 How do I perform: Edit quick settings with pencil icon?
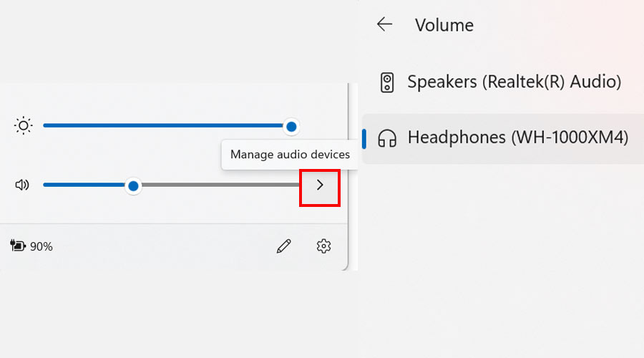pyautogui.click(x=284, y=246)
